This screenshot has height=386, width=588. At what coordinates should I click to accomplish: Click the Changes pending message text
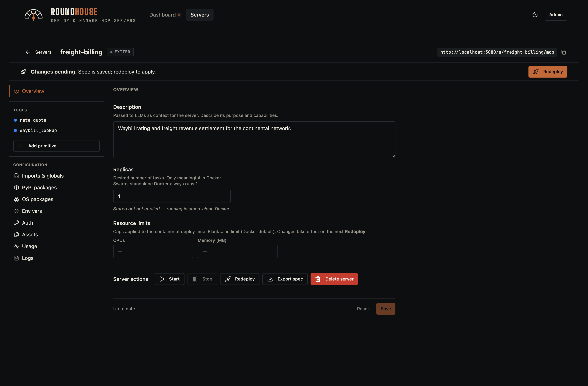(x=93, y=72)
